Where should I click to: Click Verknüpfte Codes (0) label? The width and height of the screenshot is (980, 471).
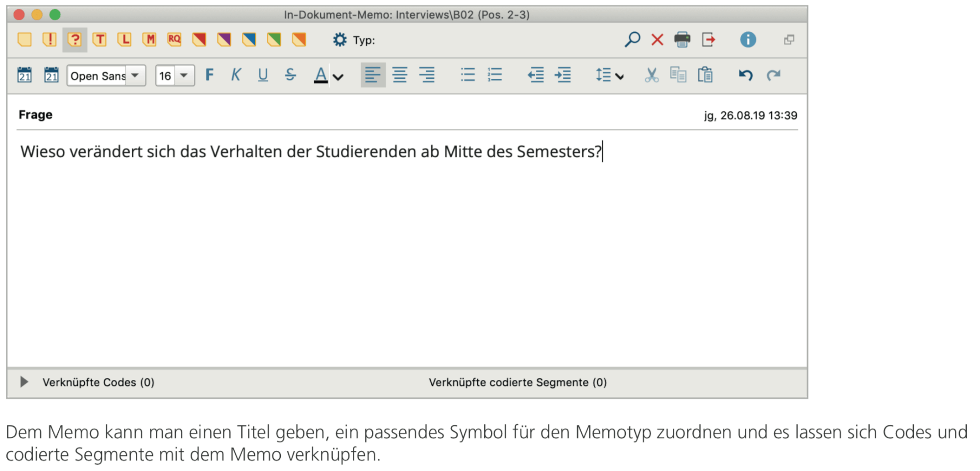98,382
